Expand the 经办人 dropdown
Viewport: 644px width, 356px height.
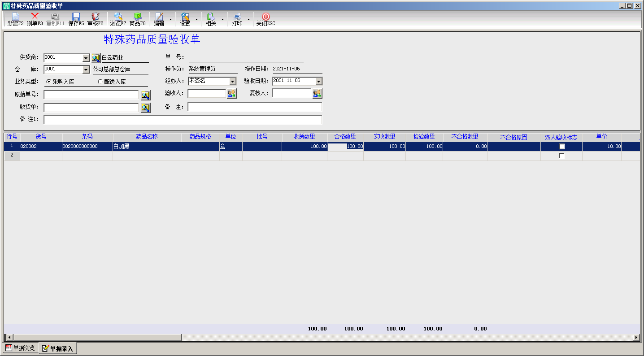pos(232,82)
